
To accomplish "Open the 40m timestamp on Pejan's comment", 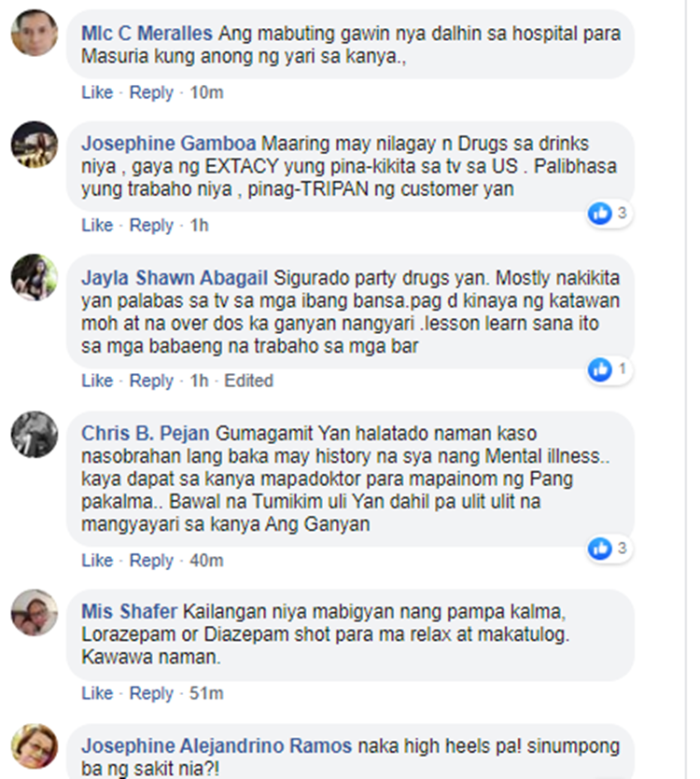I will pos(206,561).
